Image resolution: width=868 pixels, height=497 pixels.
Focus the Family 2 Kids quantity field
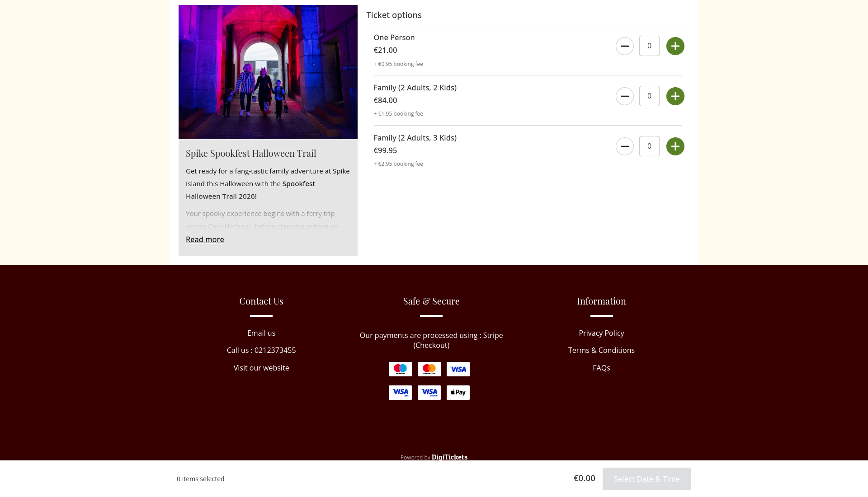649,96
